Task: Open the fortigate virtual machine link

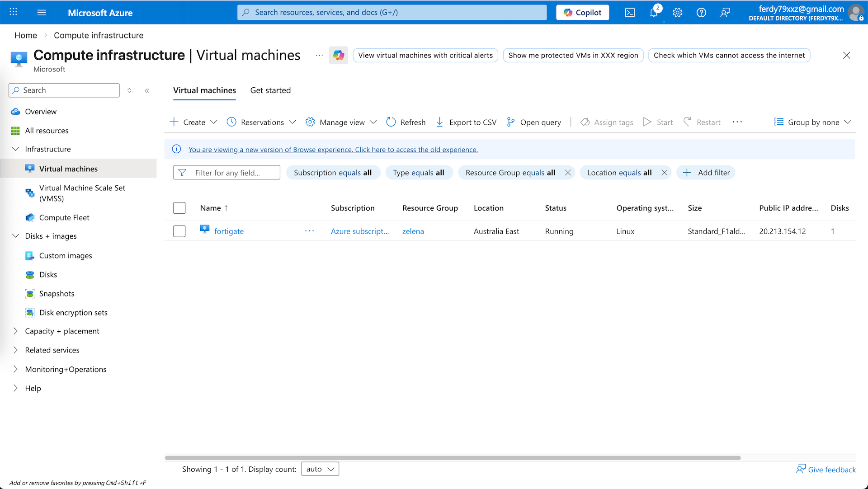Action: point(229,231)
